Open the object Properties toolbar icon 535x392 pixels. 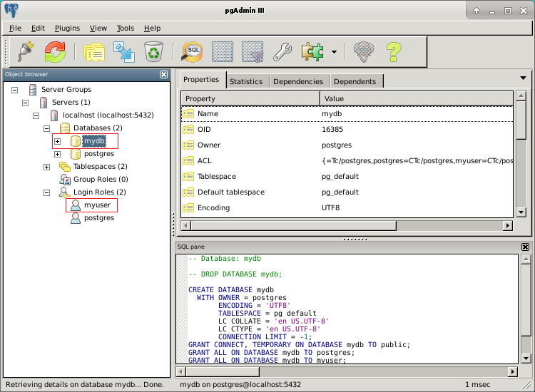(x=94, y=52)
